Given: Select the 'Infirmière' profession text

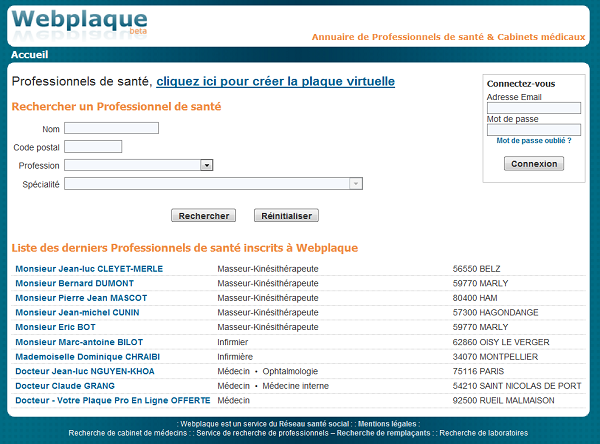Looking at the screenshot, I should click(235, 357).
